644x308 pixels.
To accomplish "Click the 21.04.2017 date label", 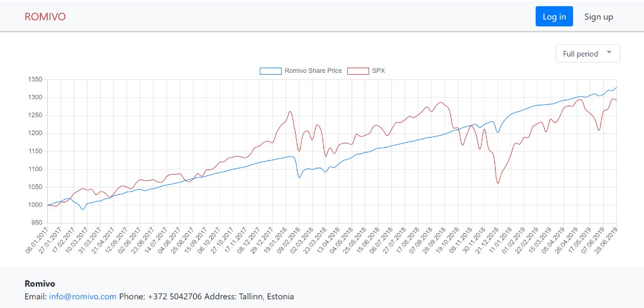I will tap(103, 241).
